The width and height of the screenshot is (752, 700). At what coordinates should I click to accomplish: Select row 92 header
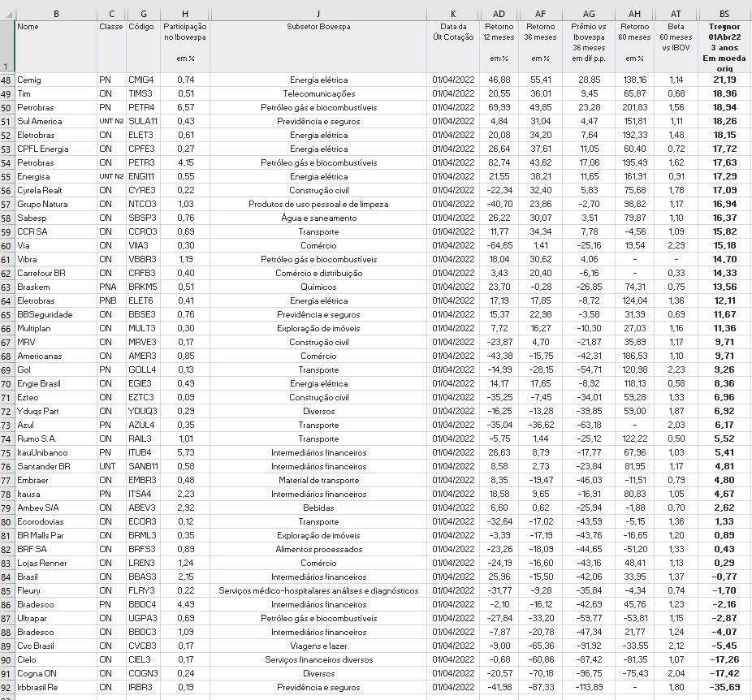click(6, 687)
